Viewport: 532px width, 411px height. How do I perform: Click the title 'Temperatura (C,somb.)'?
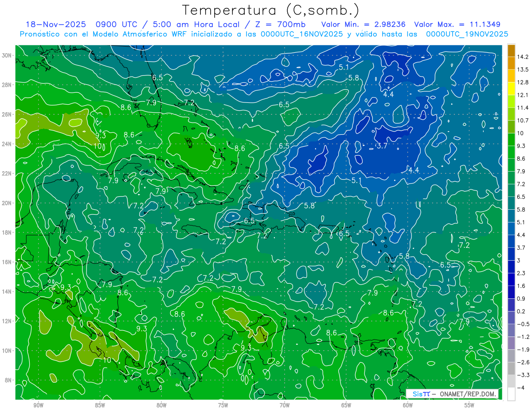coord(271,10)
